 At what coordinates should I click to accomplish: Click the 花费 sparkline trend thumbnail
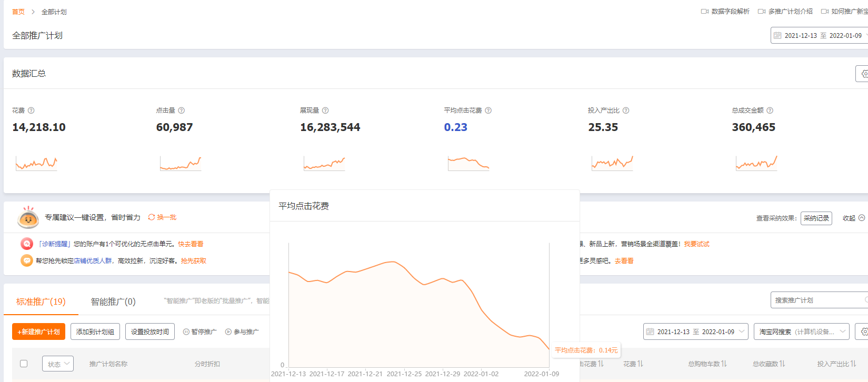pyautogui.click(x=36, y=164)
